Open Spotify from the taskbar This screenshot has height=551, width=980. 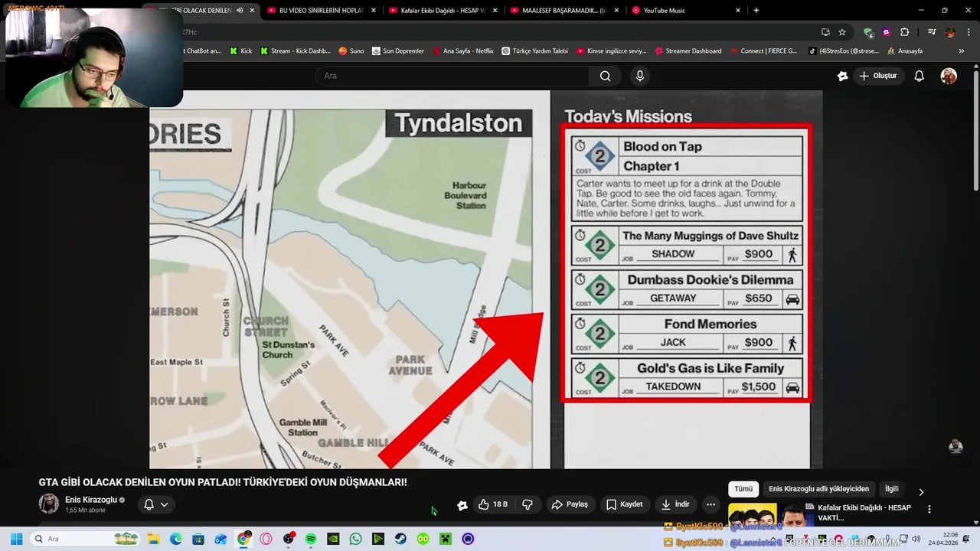tap(310, 539)
